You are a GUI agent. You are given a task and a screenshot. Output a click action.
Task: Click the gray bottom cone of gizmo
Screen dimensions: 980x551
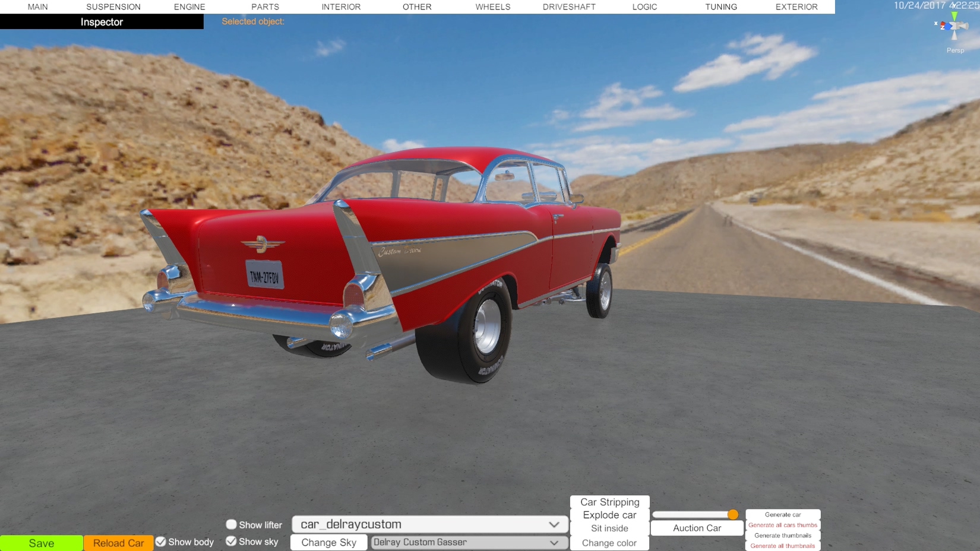(x=954, y=36)
